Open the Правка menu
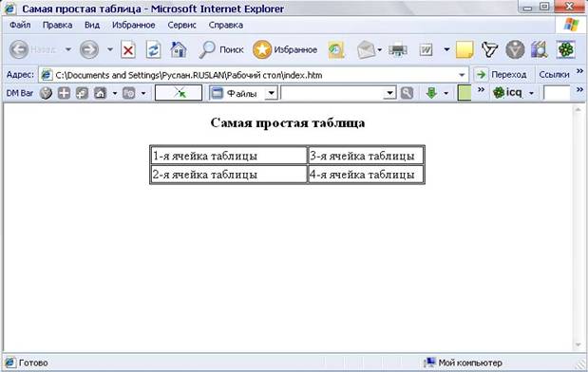Image resolution: width=588 pixels, height=372 pixels. (57, 25)
